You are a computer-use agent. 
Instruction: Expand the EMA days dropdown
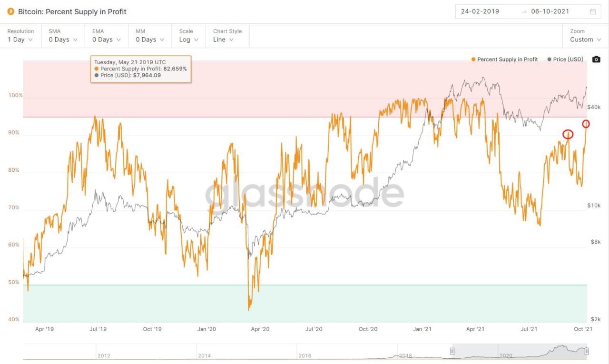tap(106, 39)
